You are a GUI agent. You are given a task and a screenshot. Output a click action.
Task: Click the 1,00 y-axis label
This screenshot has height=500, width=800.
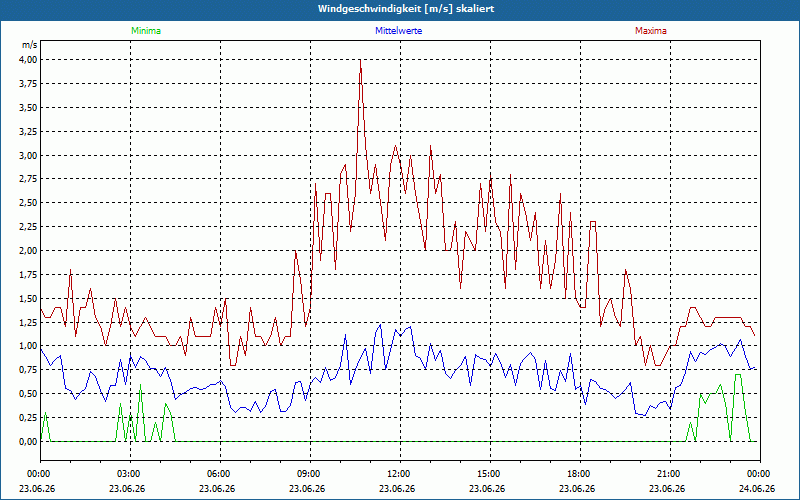tap(28, 346)
